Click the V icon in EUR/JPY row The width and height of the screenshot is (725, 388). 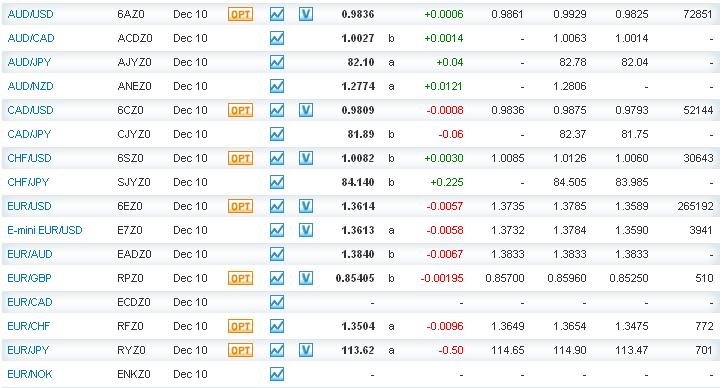306,350
